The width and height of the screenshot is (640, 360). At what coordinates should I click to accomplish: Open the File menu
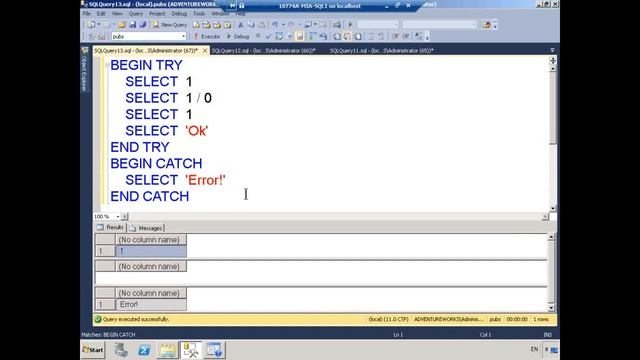[87, 13]
